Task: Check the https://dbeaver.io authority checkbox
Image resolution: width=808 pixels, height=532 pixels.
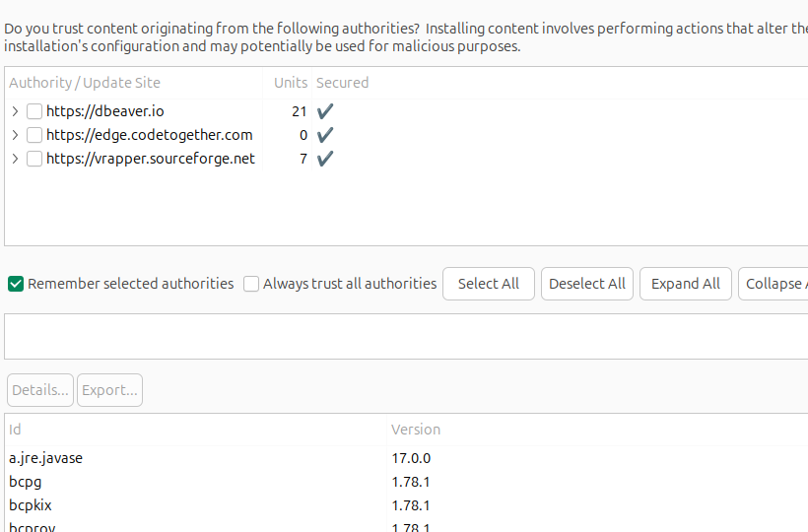Action: point(34,111)
